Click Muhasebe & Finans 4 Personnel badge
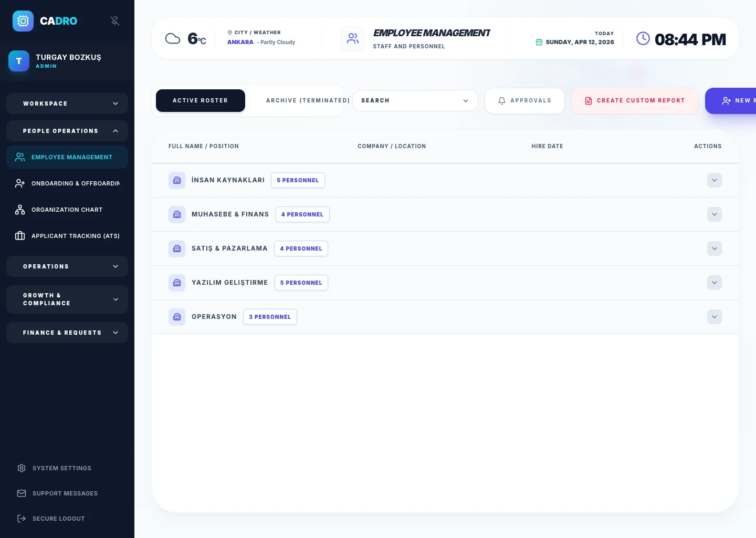 (302, 214)
